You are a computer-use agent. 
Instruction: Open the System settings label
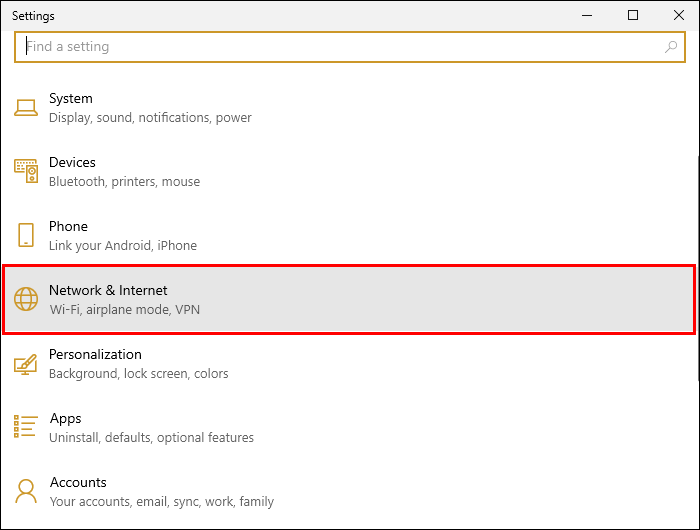point(71,99)
